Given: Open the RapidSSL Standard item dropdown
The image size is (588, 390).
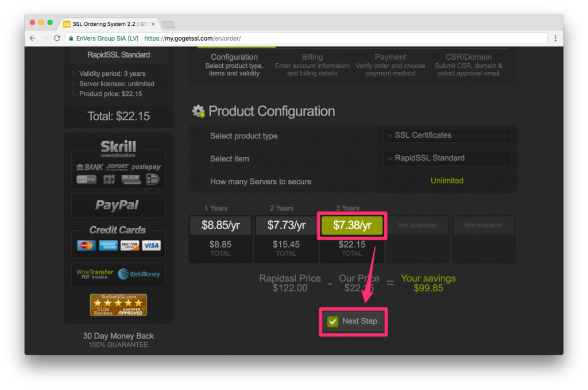Looking at the screenshot, I should click(447, 159).
